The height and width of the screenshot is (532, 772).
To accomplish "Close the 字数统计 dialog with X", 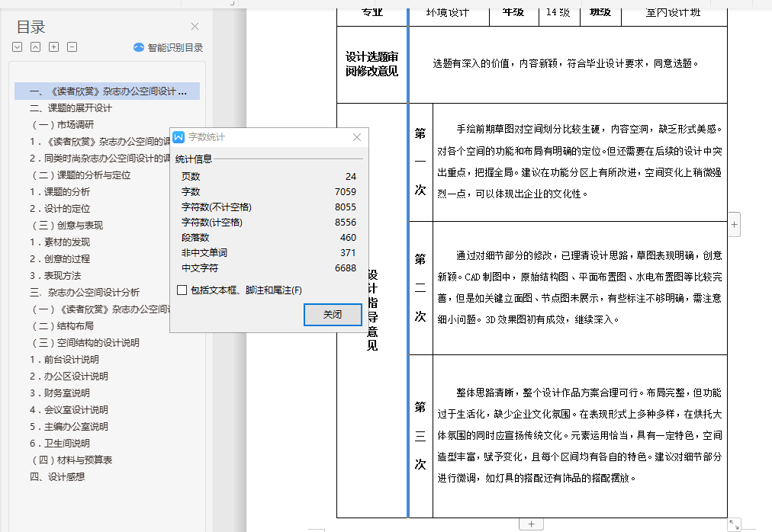I will pos(358,137).
